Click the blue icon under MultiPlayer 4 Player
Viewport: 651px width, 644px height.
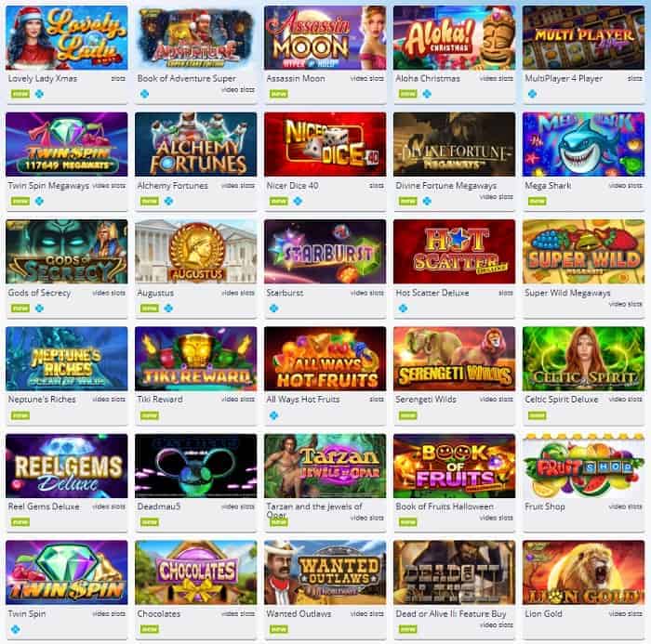point(532,94)
